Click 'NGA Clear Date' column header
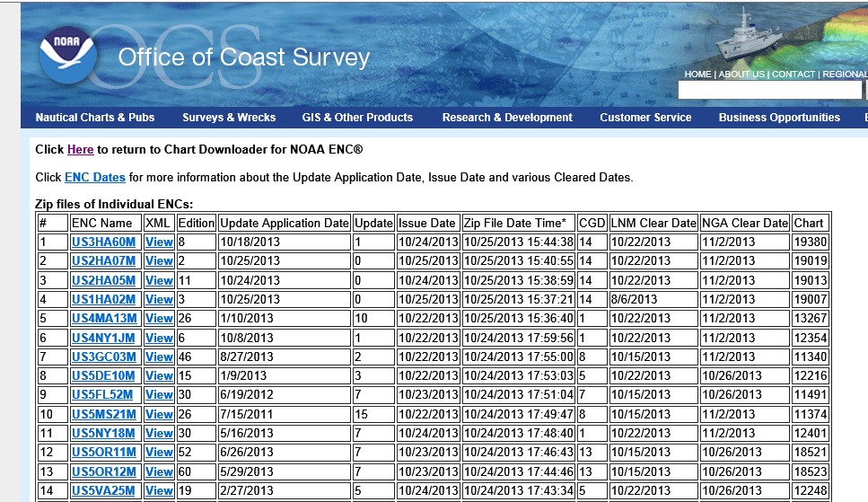868x502 pixels. click(x=744, y=224)
